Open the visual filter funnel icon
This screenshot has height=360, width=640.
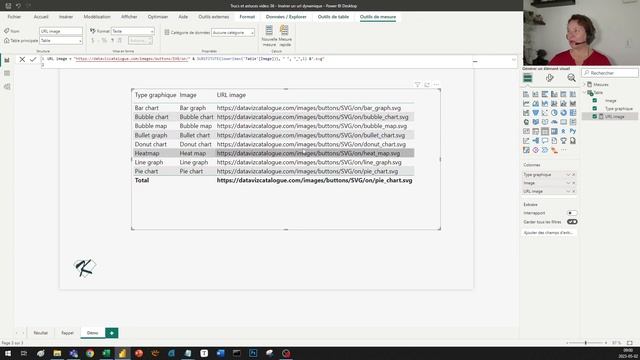click(417, 84)
